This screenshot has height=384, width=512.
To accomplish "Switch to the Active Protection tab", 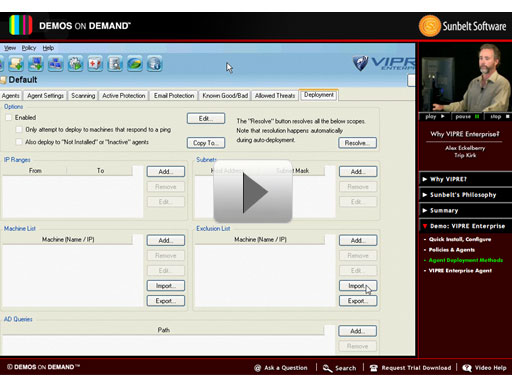I will tap(124, 96).
